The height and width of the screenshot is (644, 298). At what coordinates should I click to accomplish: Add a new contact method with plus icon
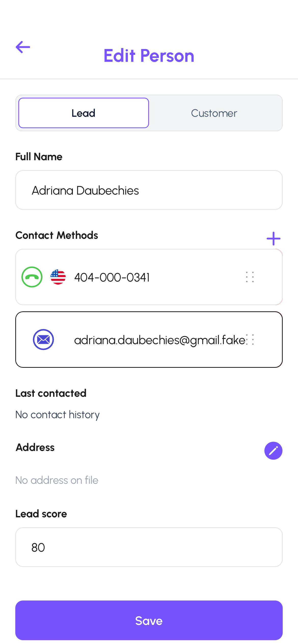click(x=273, y=239)
